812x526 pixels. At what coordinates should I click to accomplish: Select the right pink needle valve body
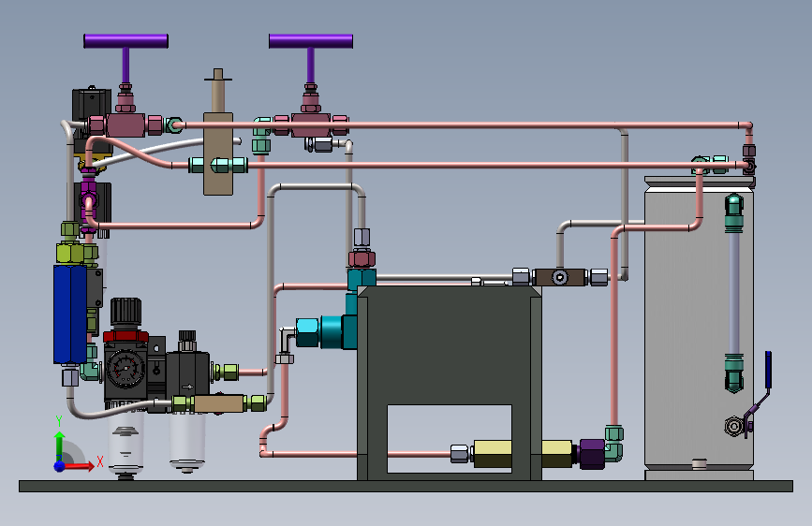pyautogui.click(x=310, y=125)
